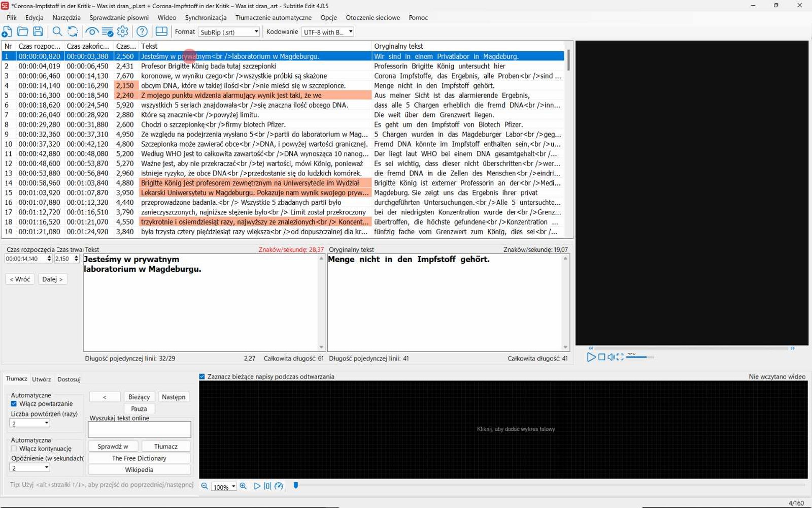Stop video with the square stop icon
Viewport: 812px width, 508px height.
601,357
